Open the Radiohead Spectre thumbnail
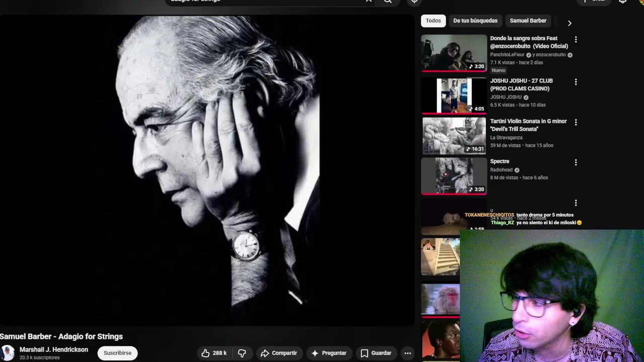Image resolution: width=644 pixels, height=362 pixels. (454, 176)
